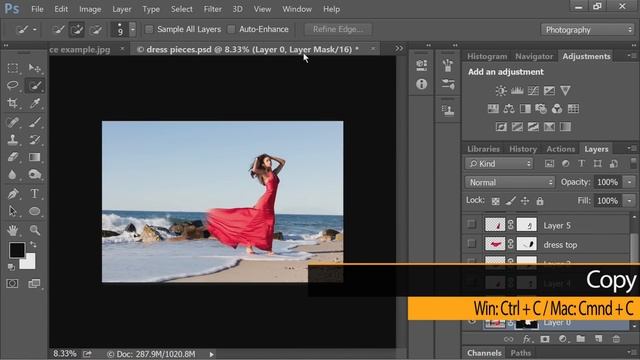Image resolution: width=640 pixels, height=360 pixels.
Task: Enable Sample All Layers checkbox
Action: 149,29
